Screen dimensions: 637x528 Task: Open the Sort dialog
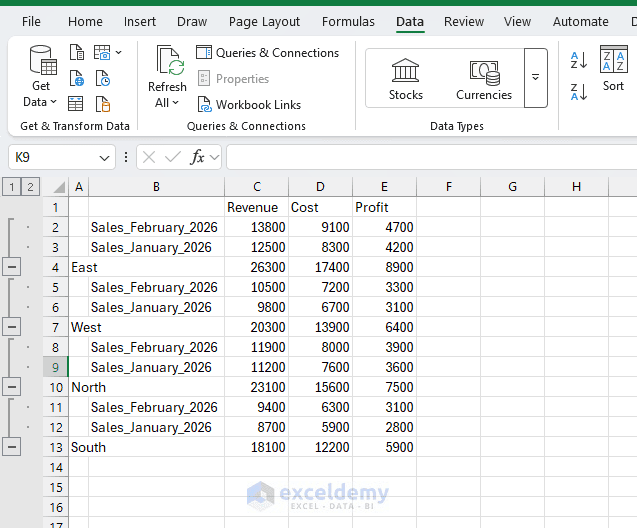point(613,68)
